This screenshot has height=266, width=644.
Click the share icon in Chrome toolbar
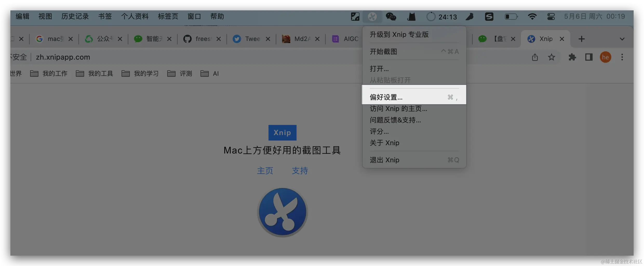click(x=535, y=57)
